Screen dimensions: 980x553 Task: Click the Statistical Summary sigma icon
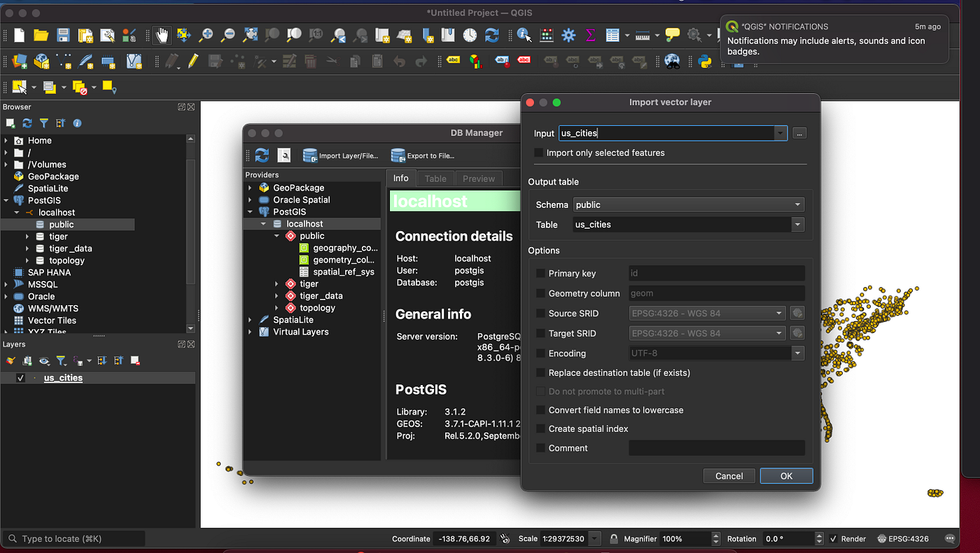coord(590,35)
